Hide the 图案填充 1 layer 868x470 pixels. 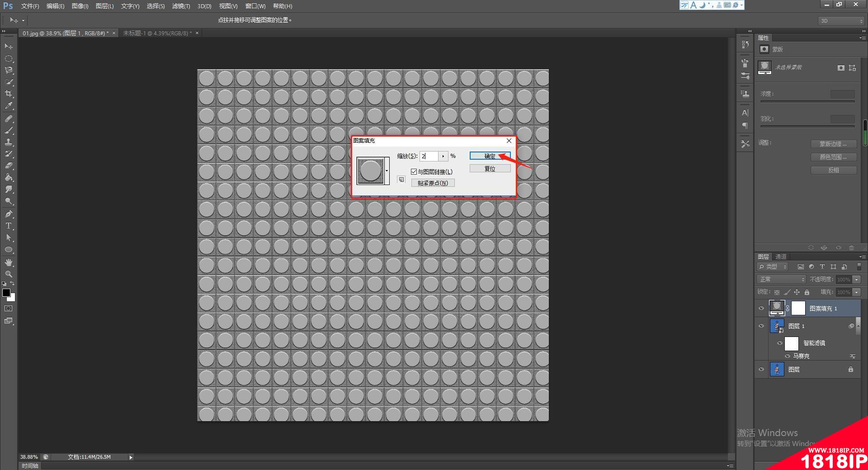click(761, 309)
